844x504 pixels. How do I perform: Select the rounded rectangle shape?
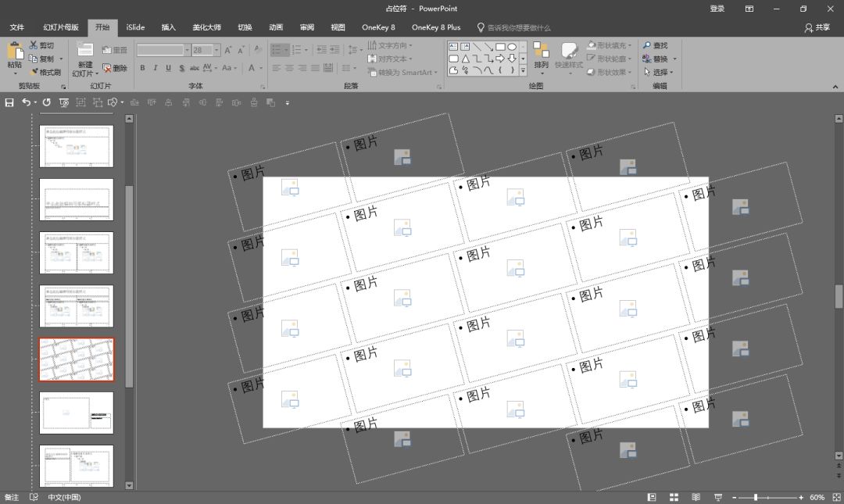pyautogui.click(x=453, y=59)
